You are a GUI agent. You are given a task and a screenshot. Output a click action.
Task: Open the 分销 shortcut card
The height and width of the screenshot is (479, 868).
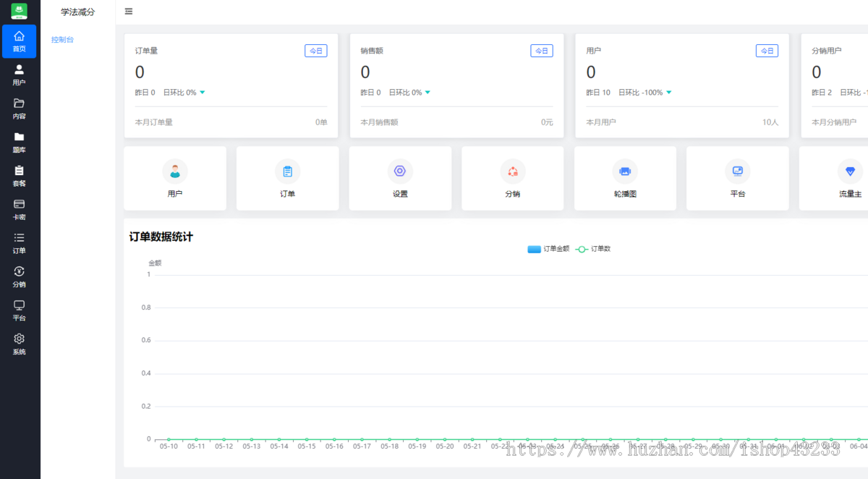pos(513,179)
